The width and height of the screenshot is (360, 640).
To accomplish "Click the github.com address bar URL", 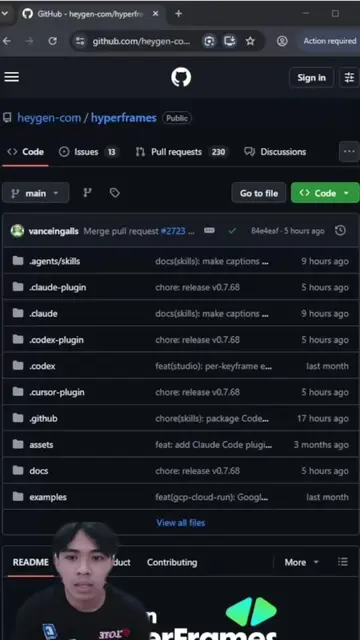I will 141,41.
